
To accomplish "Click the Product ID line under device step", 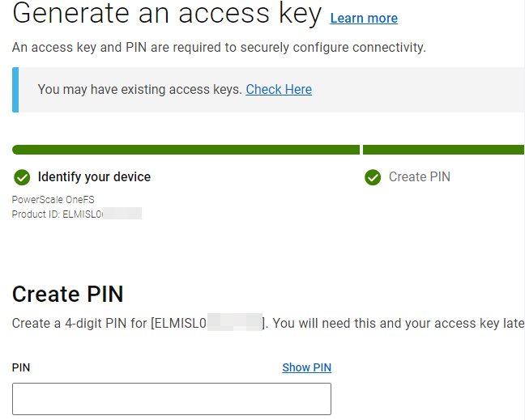I will tap(76, 214).
